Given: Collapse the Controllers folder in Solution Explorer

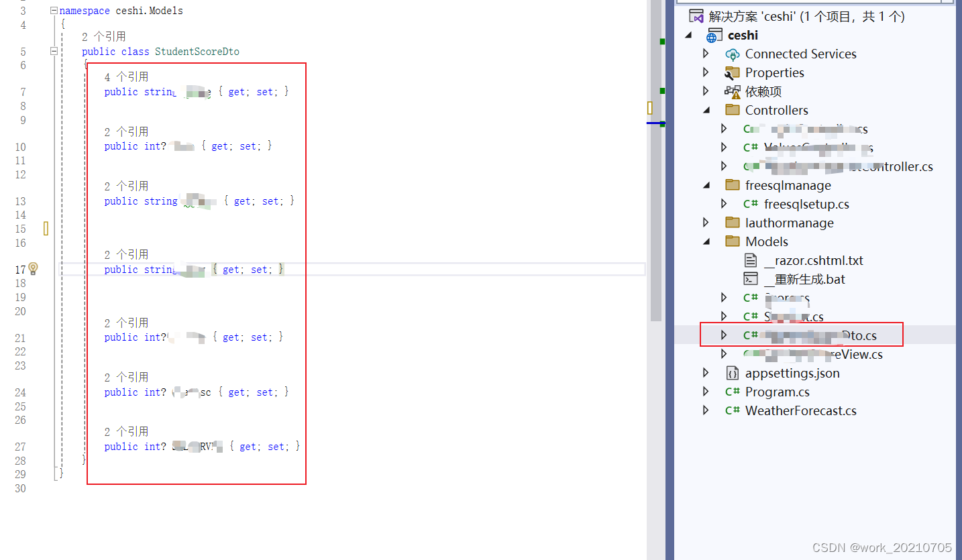Looking at the screenshot, I should (705, 110).
